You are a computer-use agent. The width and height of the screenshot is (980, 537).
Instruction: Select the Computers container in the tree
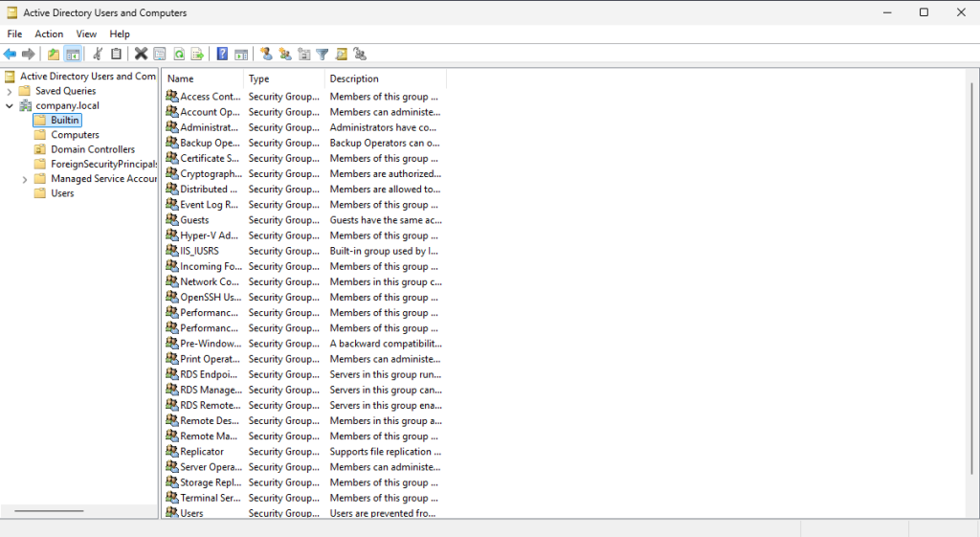(75, 134)
